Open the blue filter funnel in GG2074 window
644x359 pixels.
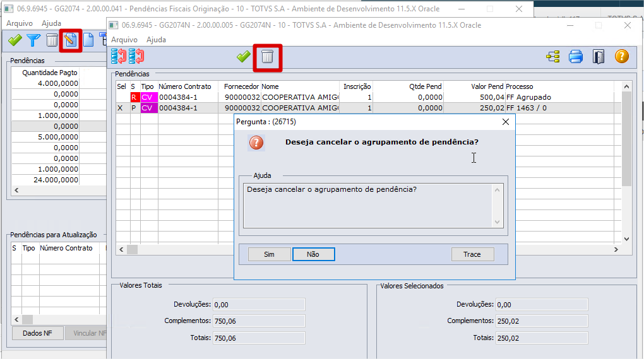[x=33, y=40]
